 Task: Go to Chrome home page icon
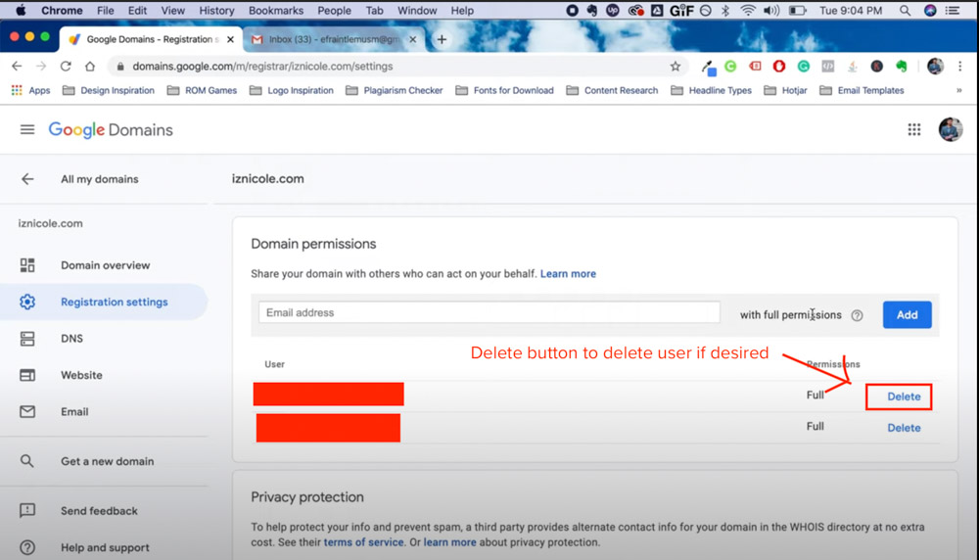pyautogui.click(x=90, y=67)
